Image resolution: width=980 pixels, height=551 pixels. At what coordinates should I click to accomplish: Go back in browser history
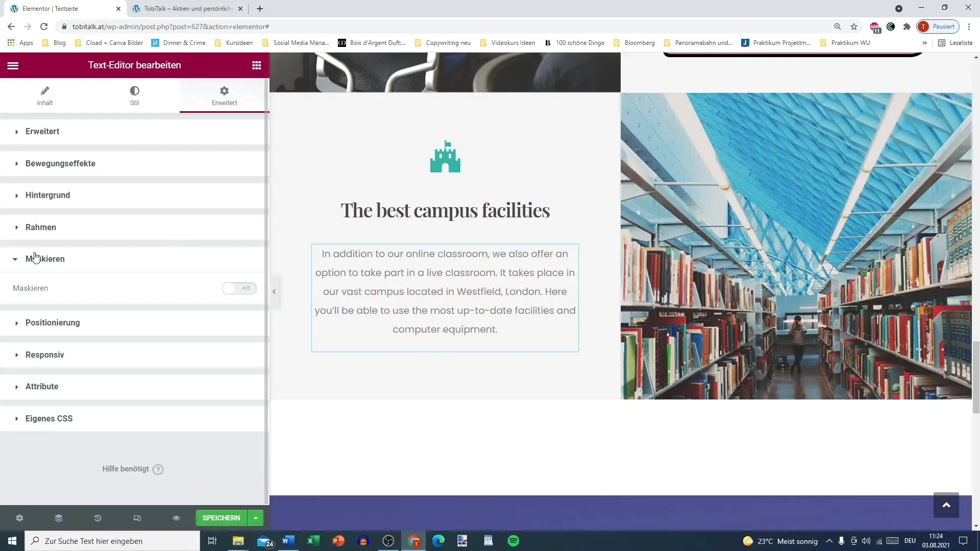[11, 27]
